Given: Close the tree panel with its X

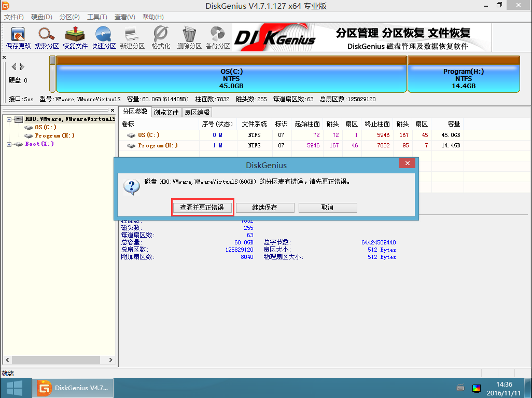Looking at the screenshot, I should [x=113, y=110].
